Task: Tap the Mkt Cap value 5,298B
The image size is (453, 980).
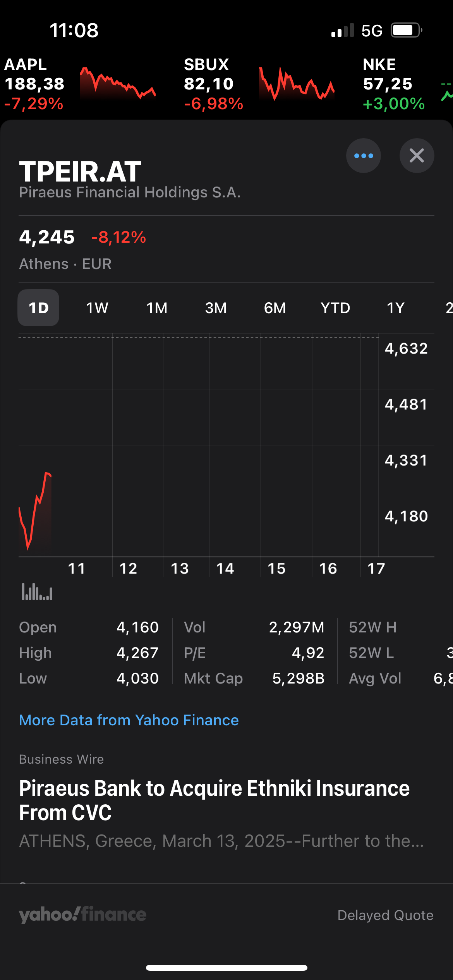Action: pyautogui.click(x=299, y=678)
